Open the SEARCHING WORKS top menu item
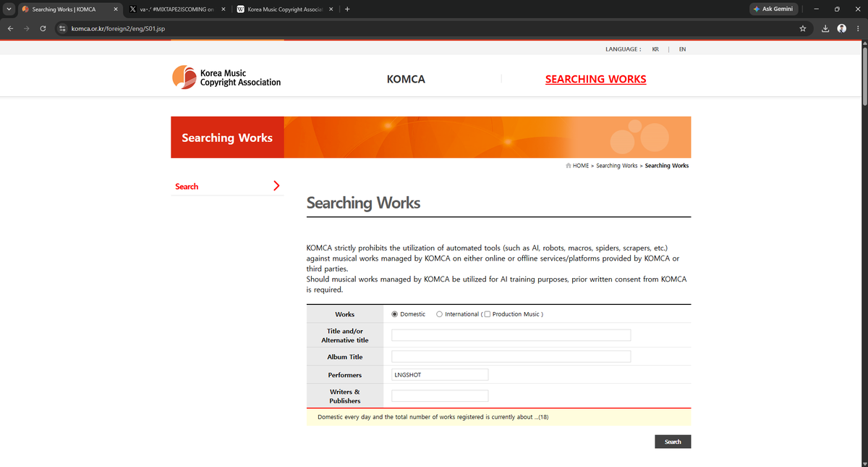This screenshot has height=467, width=868. click(x=595, y=79)
